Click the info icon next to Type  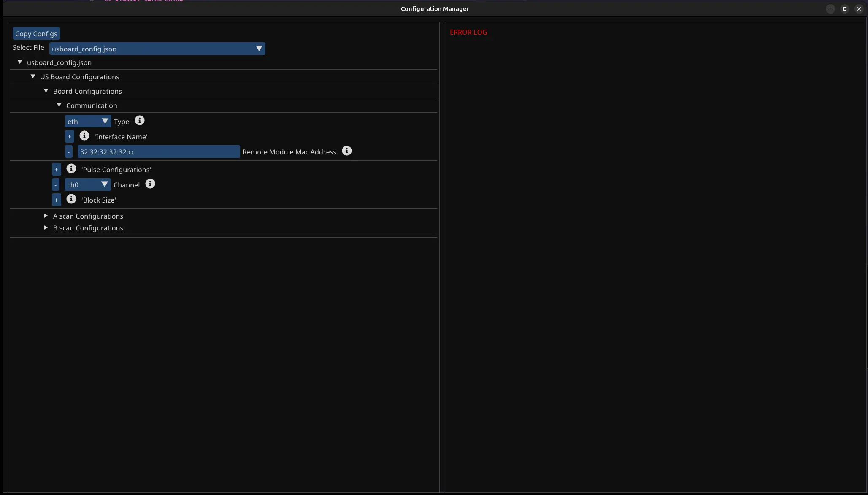coord(140,121)
